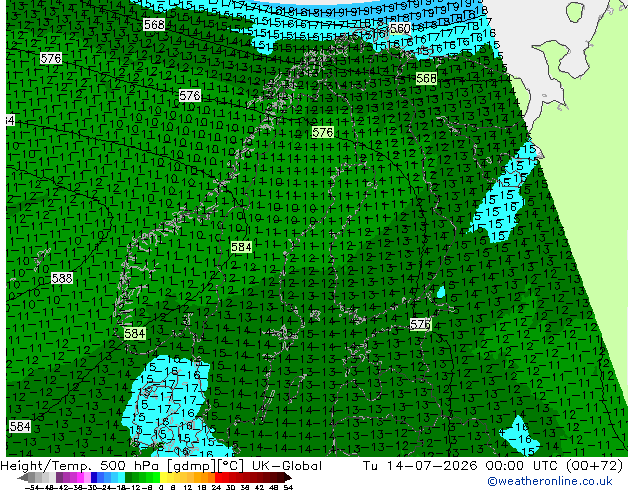This screenshot has height=490, width=634.
Task: Click the green-highlighted 576 label at map center
Action: (x=323, y=132)
